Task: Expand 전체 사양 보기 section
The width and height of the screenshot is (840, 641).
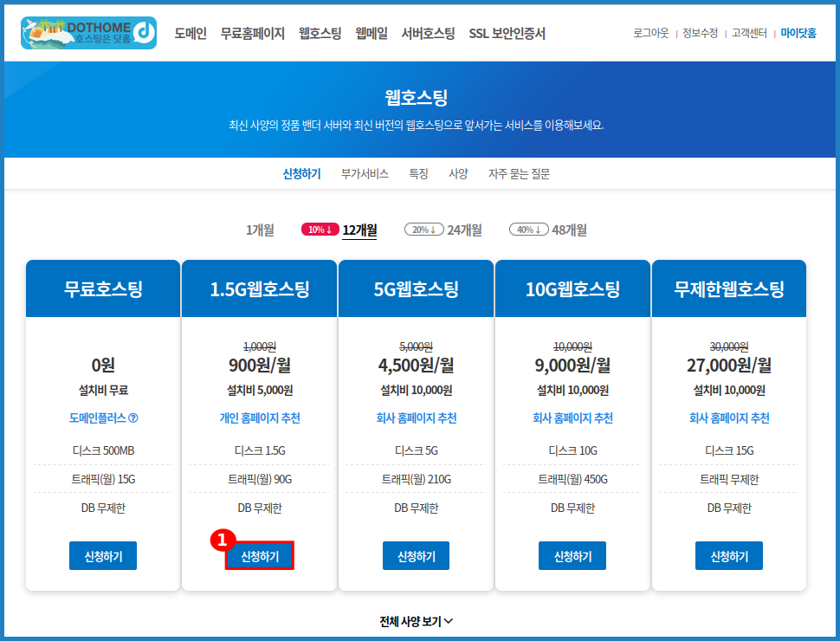Action: (416, 621)
